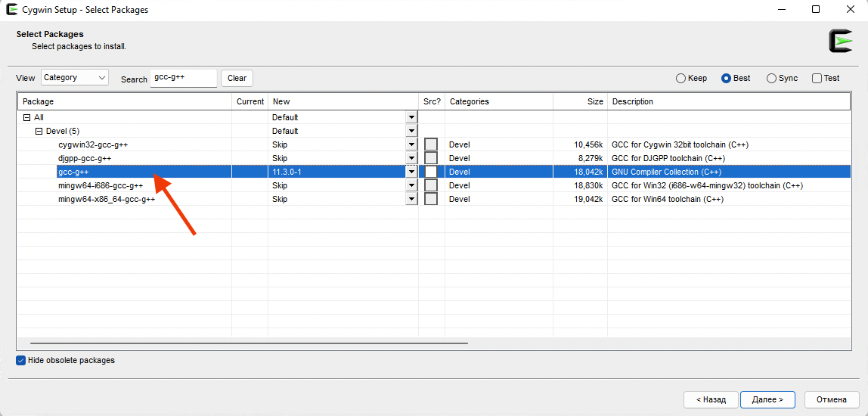Viewport: 868px width, 416px height.
Task: Open version dropdown for mingw64-x86_64-gcc-g++
Action: pos(411,199)
